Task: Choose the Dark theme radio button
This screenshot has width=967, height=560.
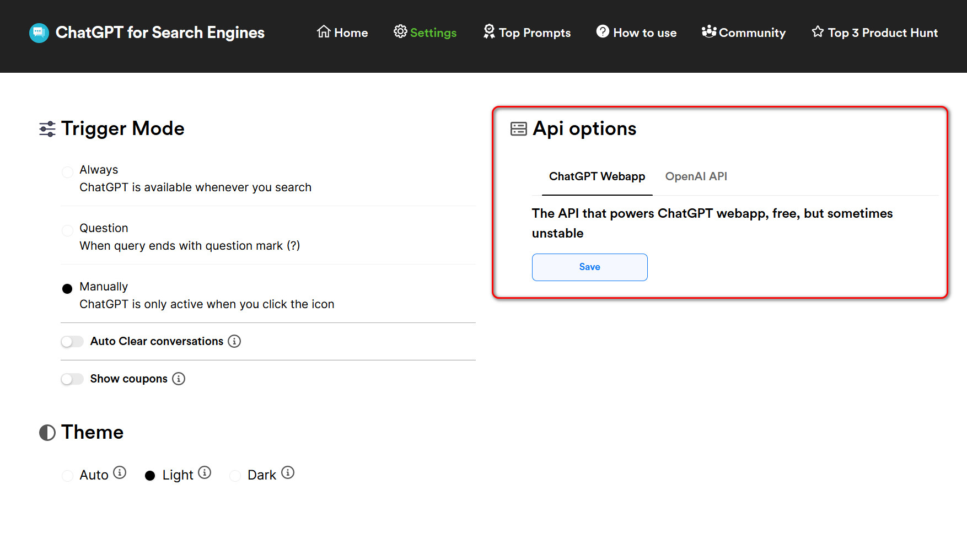Action: (x=235, y=476)
